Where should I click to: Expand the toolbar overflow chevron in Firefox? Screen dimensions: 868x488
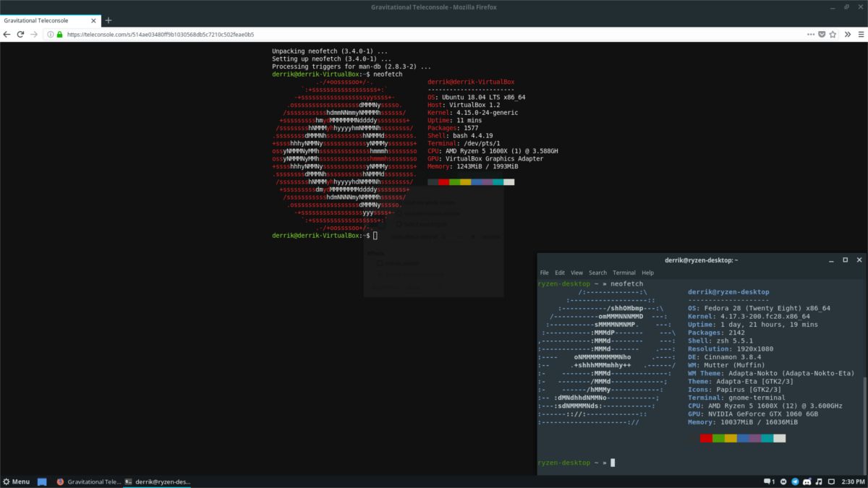click(847, 34)
